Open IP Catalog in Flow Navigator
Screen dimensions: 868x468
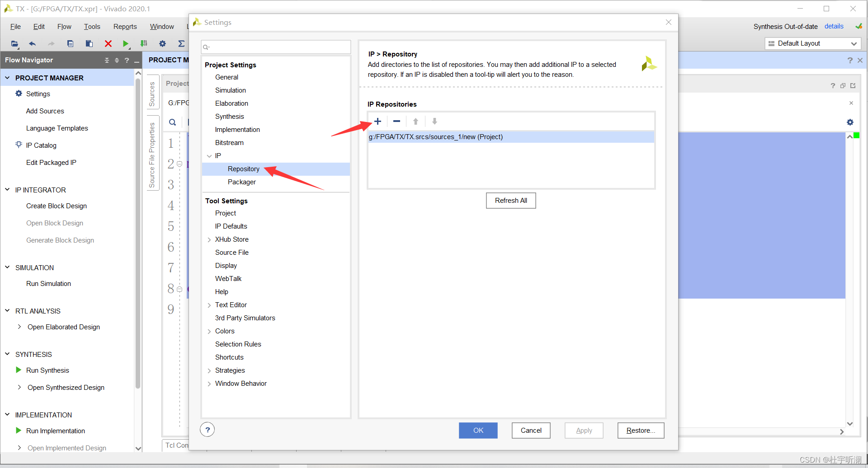coord(41,145)
